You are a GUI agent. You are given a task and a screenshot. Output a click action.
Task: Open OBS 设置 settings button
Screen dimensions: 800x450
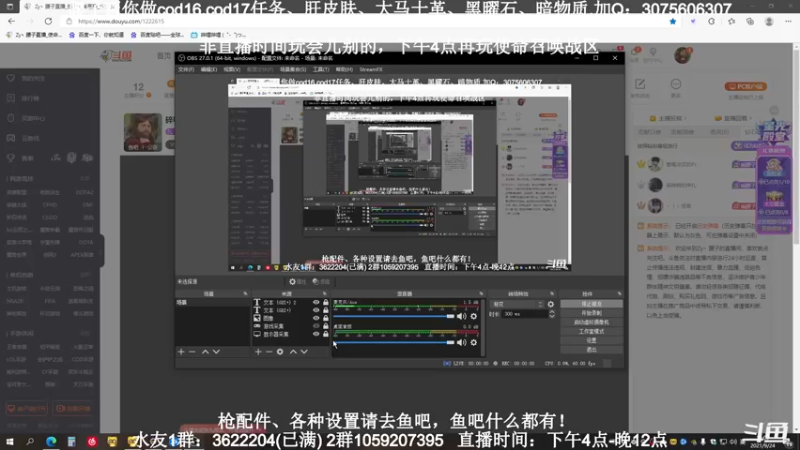(x=591, y=340)
